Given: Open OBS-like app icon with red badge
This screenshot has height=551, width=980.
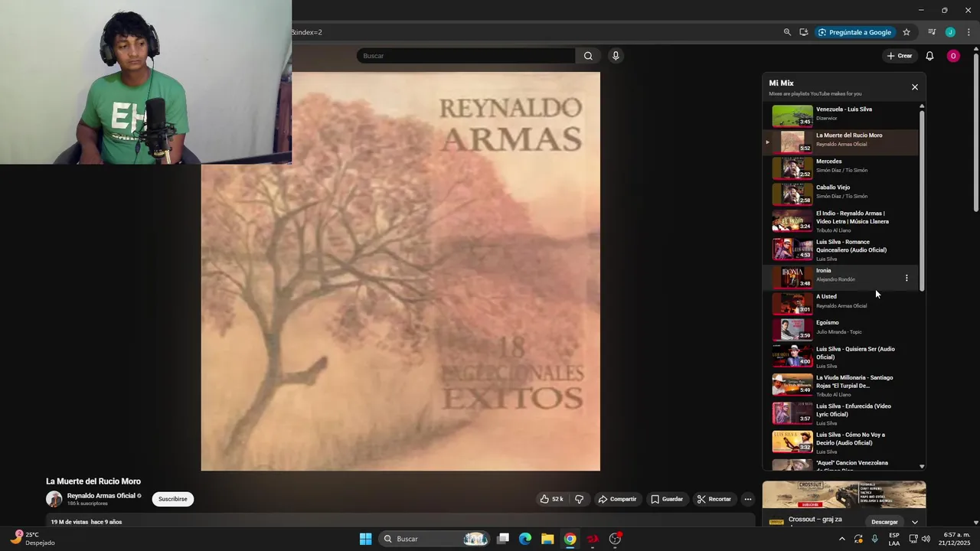Looking at the screenshot, I should click(615, 539).
